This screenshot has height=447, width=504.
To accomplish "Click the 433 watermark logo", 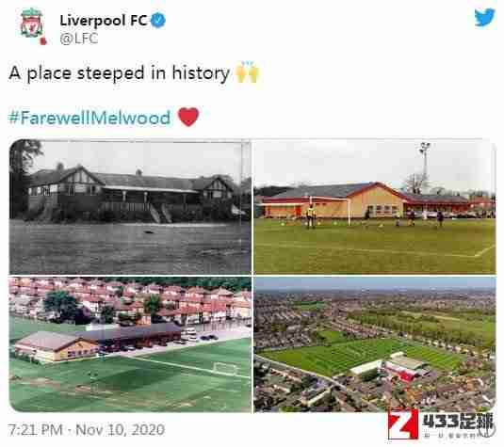I will [441, 424].
